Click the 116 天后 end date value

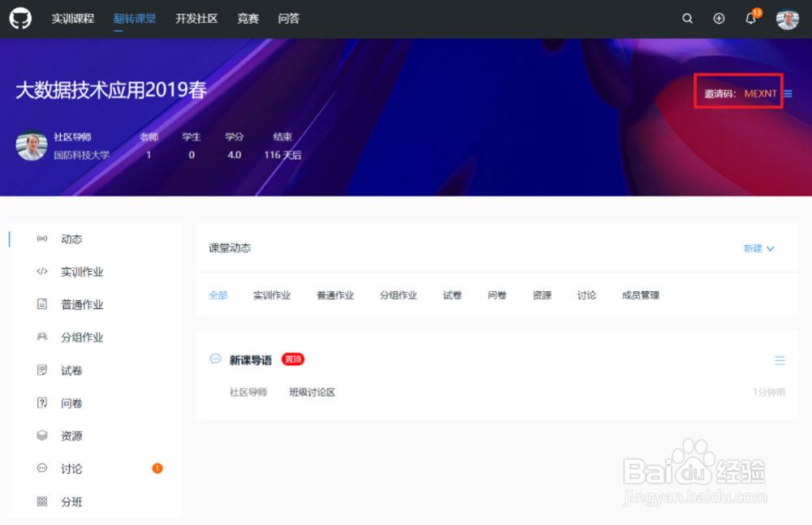pyautogui.click(x=283, y=155)
